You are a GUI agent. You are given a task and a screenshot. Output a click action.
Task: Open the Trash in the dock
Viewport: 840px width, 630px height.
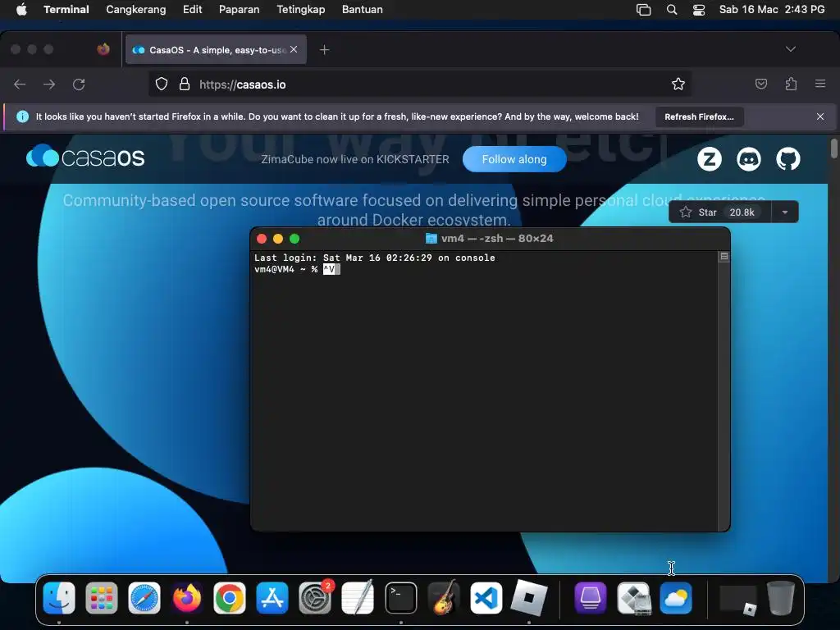(x=781, y=598)
